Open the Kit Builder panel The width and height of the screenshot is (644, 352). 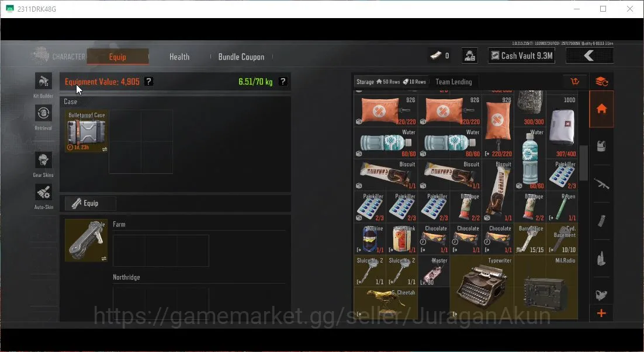click(x=43, y=85)
